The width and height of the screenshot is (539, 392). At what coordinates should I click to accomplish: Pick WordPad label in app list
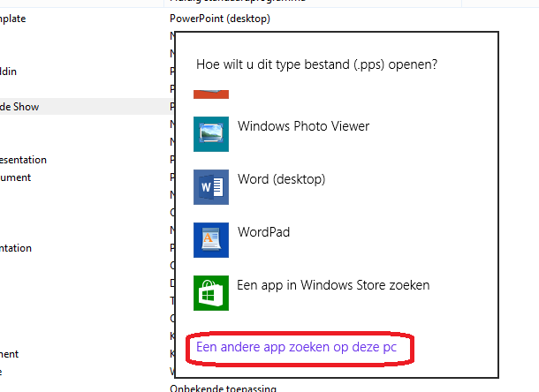pyautogui.click(x=263, y=232)
